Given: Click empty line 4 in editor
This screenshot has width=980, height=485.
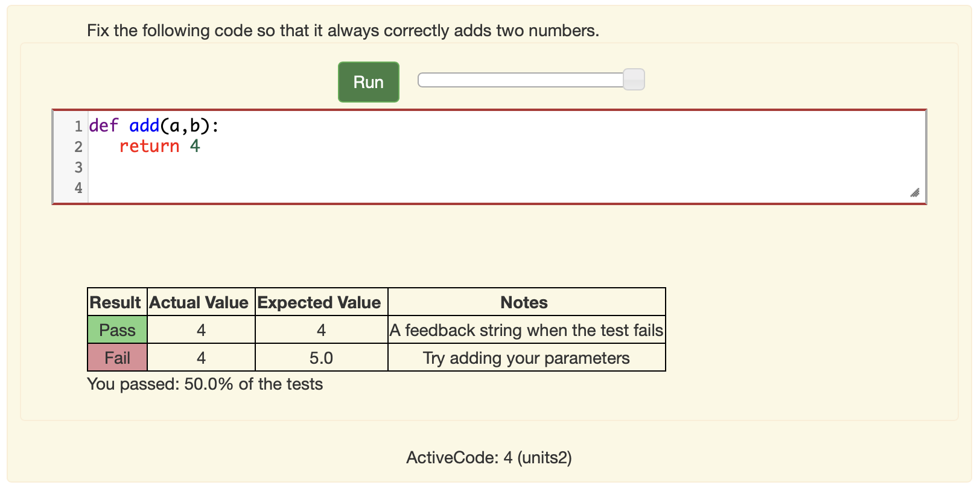Looking at the screenshot, I should [x=507, y=188].
